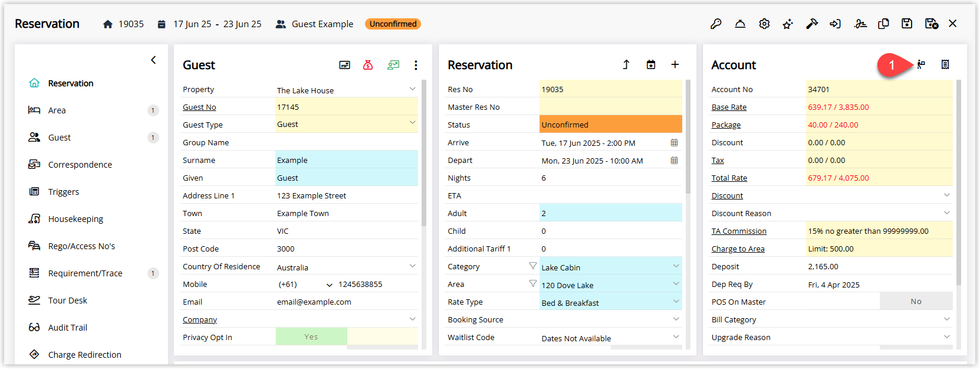Open the Bill Category dropdown

(x=946, y=319)
